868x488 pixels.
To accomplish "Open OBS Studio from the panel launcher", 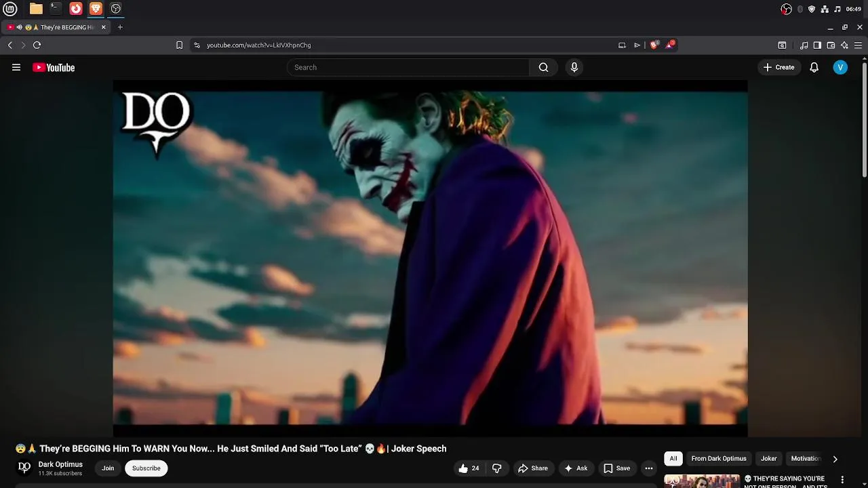I will [116, 9].
